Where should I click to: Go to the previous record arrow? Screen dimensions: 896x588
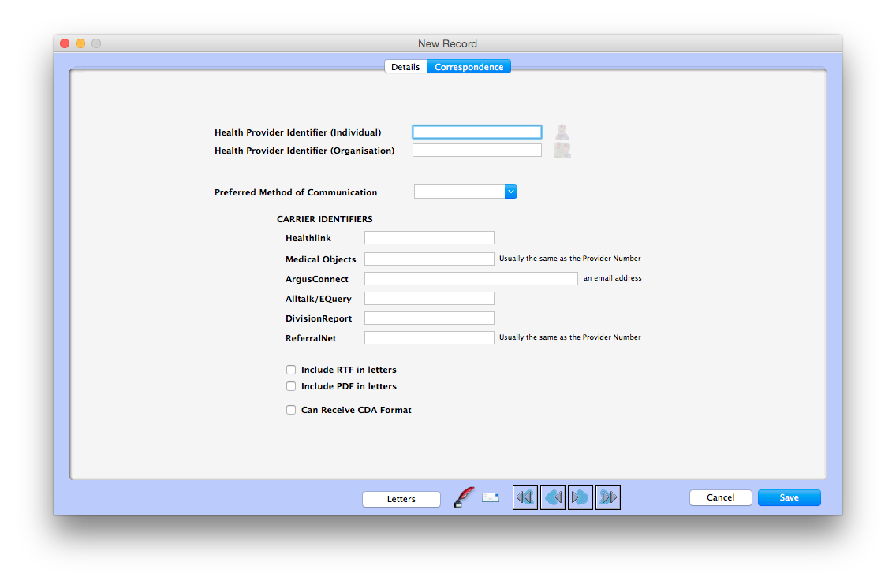point(552,497)
